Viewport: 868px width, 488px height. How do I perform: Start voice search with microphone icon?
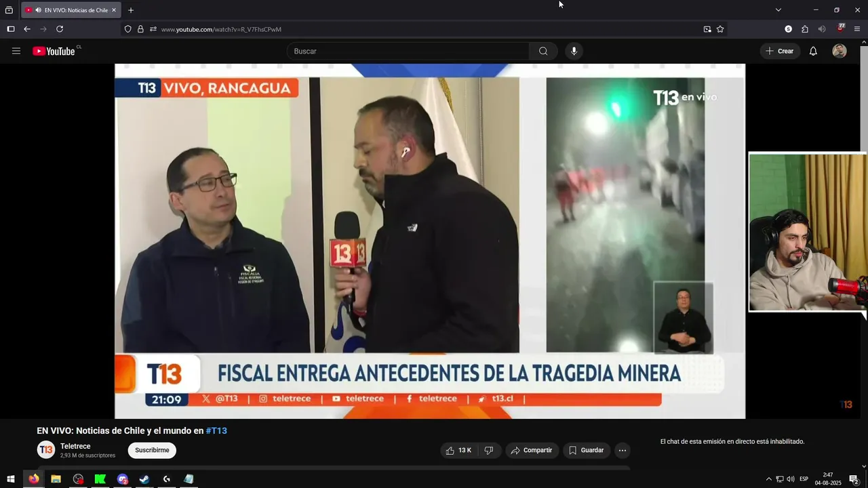pyautogui.click(x=574, y=51)
